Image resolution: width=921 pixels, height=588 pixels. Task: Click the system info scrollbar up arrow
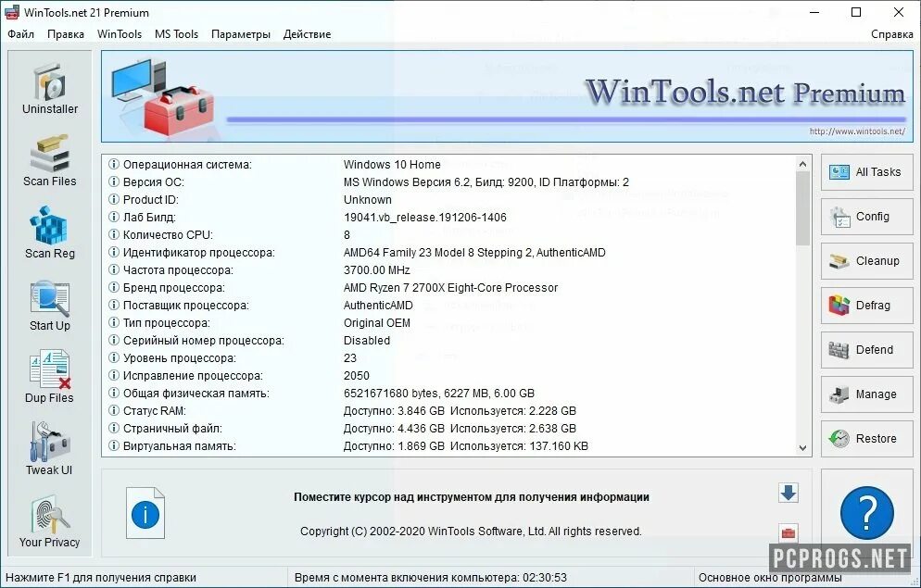tap(803, 164)
